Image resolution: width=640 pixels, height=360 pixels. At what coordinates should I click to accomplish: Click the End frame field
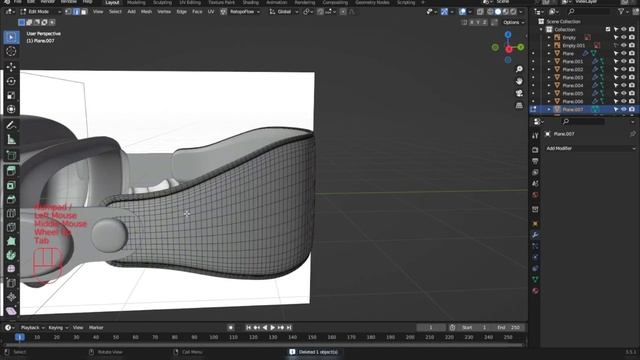[509, 328]
